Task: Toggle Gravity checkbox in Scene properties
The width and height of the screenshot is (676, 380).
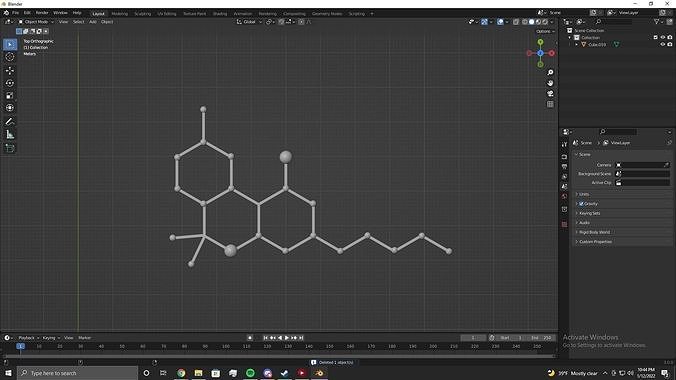Action: pyautogui.click(x=581, y=204)
